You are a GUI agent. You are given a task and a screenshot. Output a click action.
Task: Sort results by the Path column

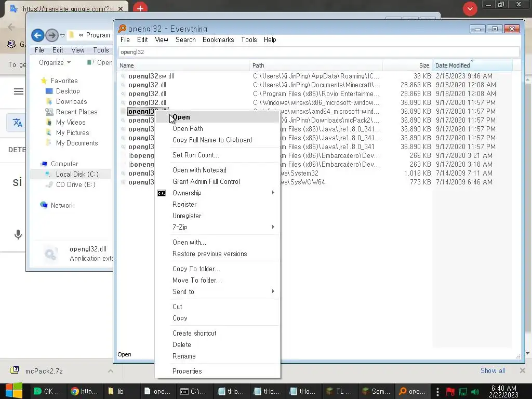(x=316, y=65)
